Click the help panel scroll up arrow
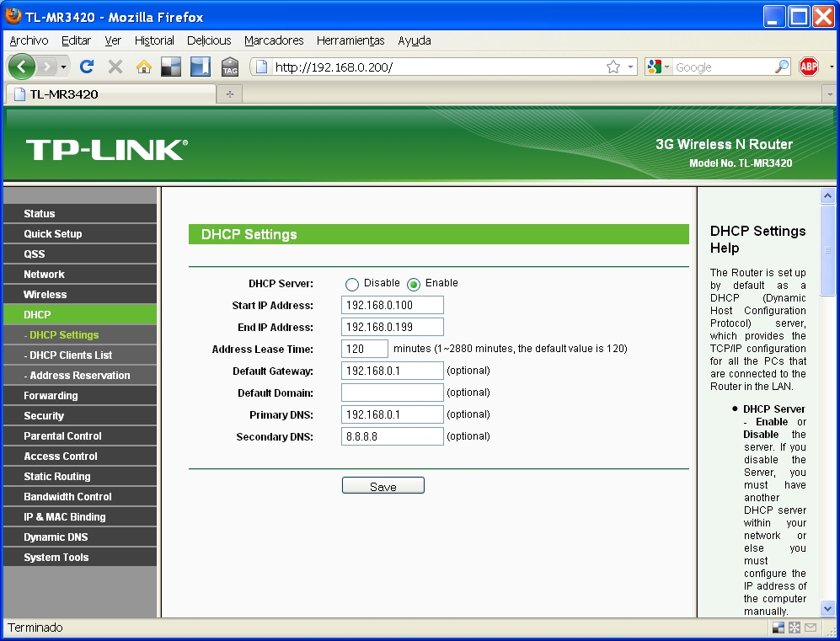The height and width of the screenshot is (641, 840). (x=827, y=195)
